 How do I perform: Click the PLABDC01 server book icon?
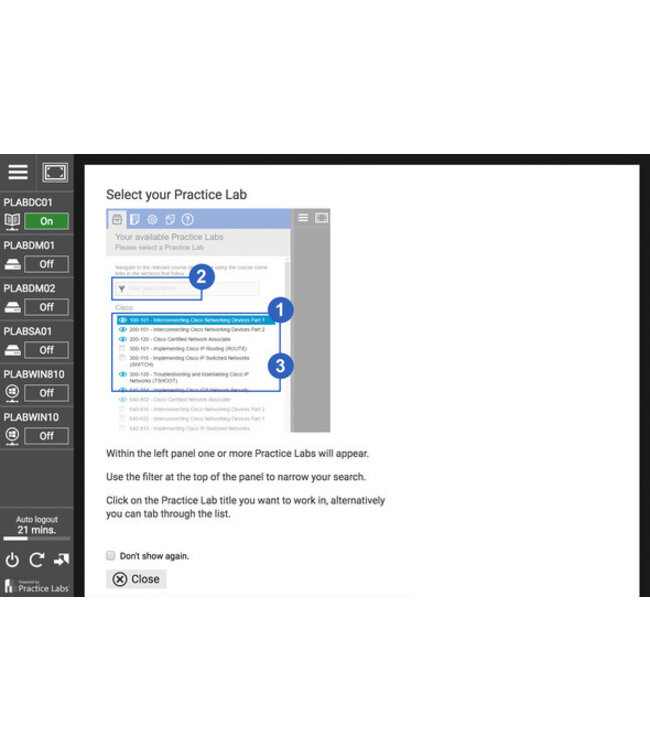click(13, 221)
